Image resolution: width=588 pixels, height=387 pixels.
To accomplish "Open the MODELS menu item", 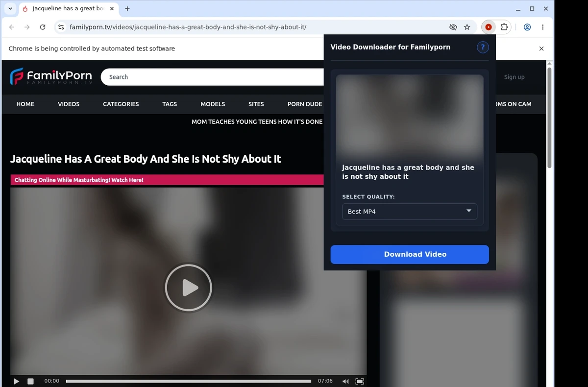I will (213, 104).
